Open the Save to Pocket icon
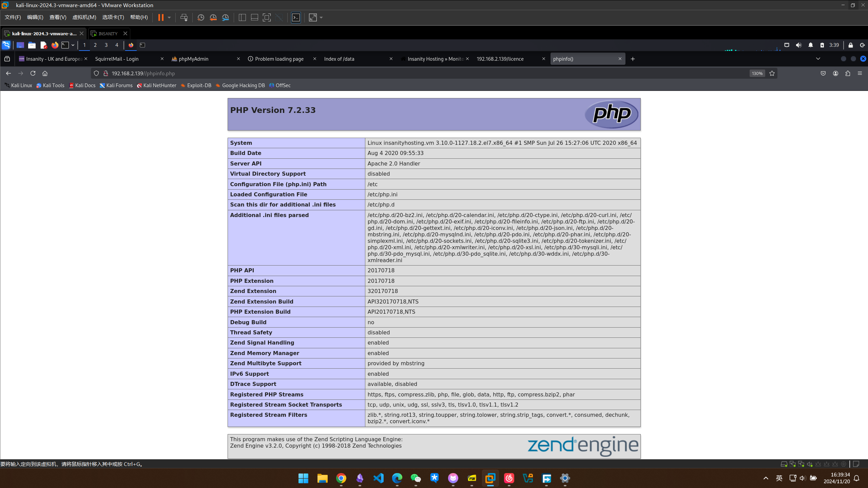The width and height of the screenshot is (868, 488). [823, 73]
